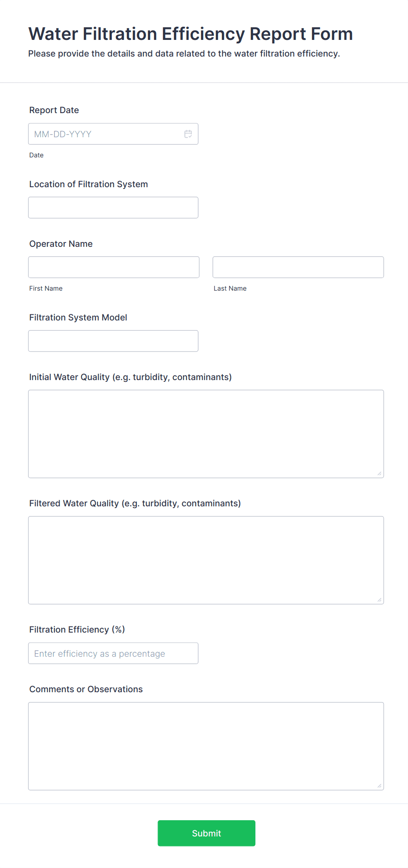This screenshot has height=868, width=408.
Task: Click the Filtration Efficiency percentage field
Action: point(113,653)
